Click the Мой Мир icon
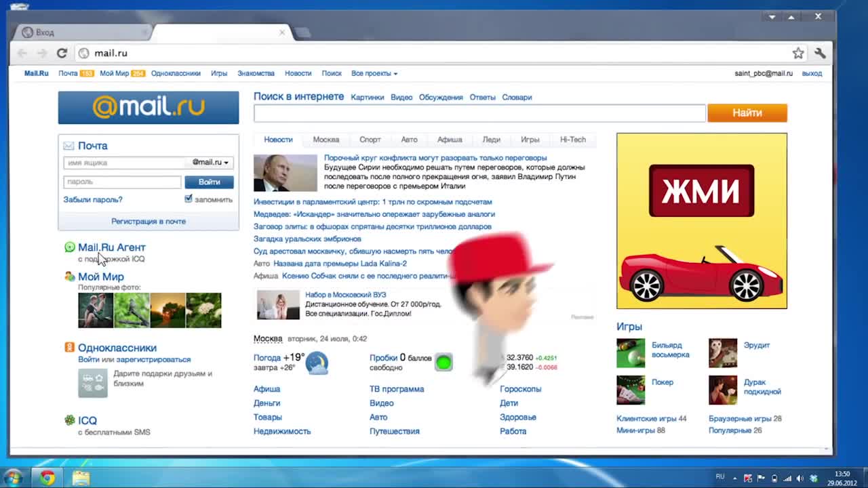The height and width of the screenshot is (488, 868). (69, 277)
